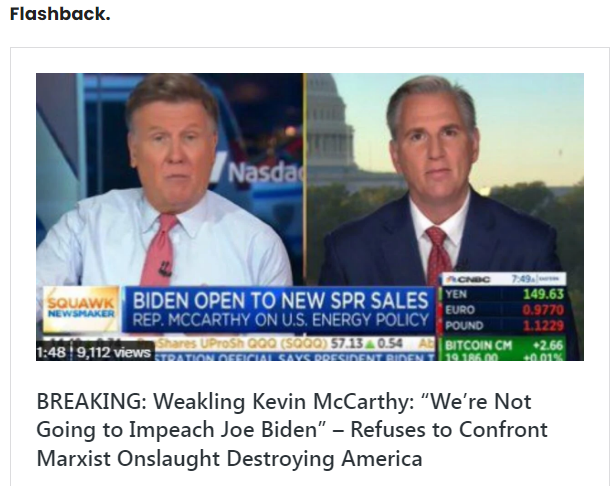Open the embedded CNBC video thumbnail

[x=310, y=217]
